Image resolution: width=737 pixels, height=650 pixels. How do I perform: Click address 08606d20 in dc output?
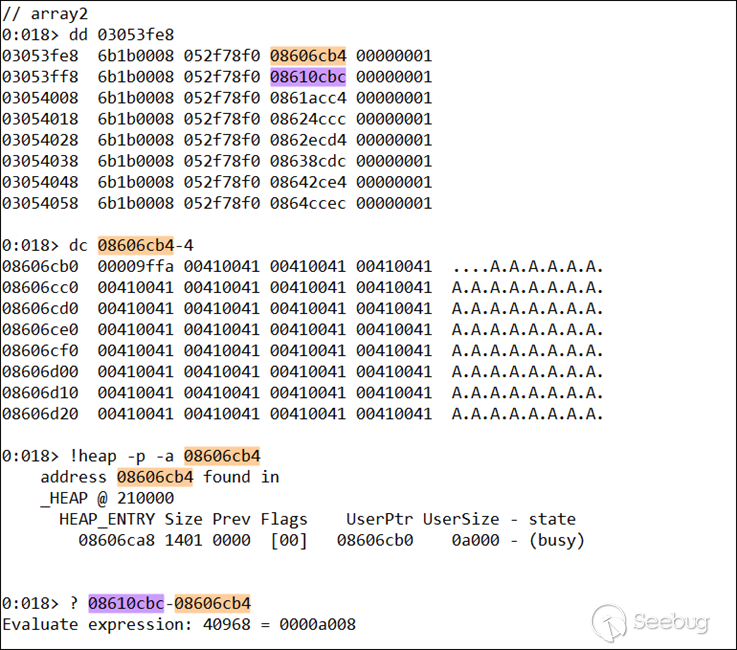tap(40, 414)
